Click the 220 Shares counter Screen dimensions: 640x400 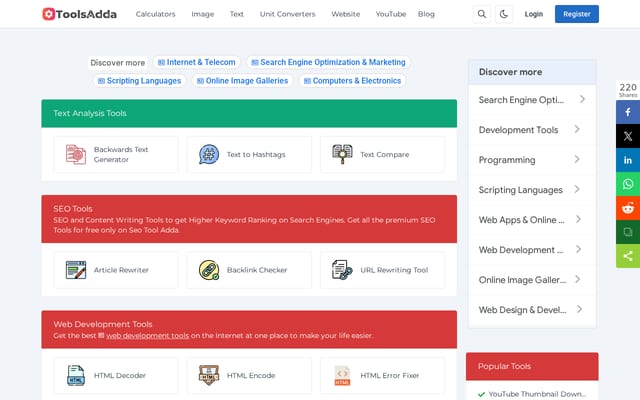628,90
